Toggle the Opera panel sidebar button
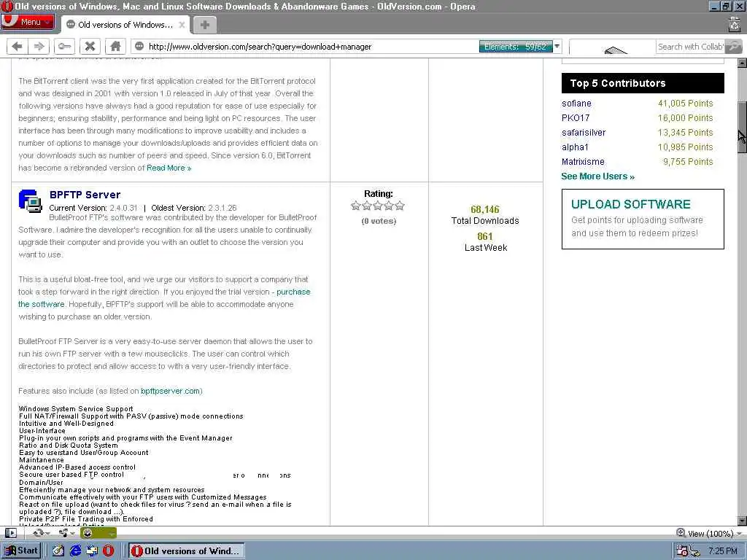This screenshot has width=747, height=560. 10,533
